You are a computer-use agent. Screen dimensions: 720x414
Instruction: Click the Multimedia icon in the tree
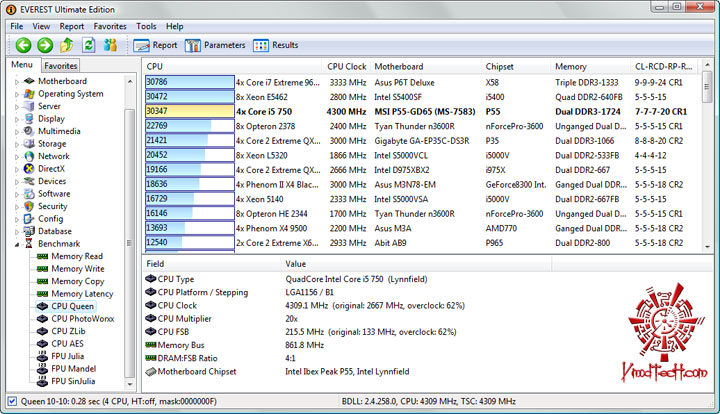click(x=29, y=131)
